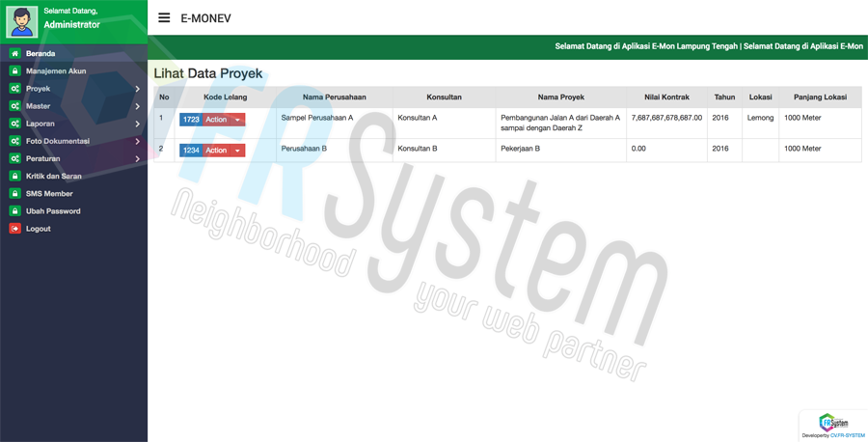
Task: Click the hamburger menu icon
Action: [x=164, y=17]
